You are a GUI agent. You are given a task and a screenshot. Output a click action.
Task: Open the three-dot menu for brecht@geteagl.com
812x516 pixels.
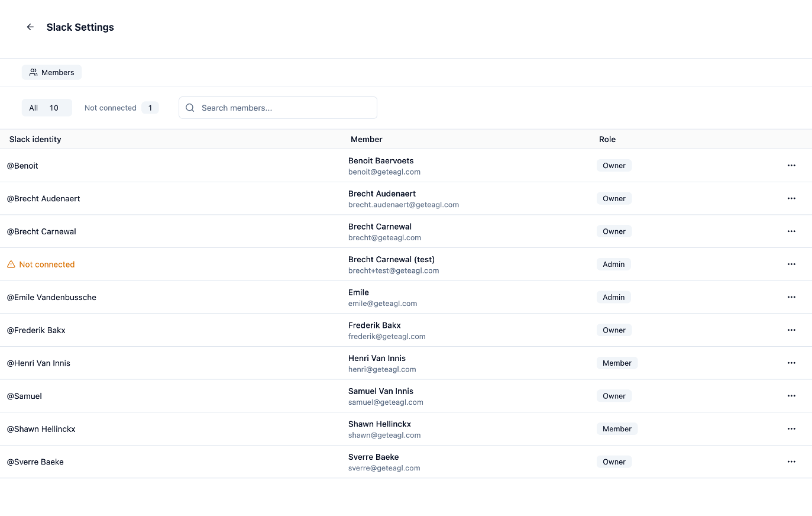point(791,231)
